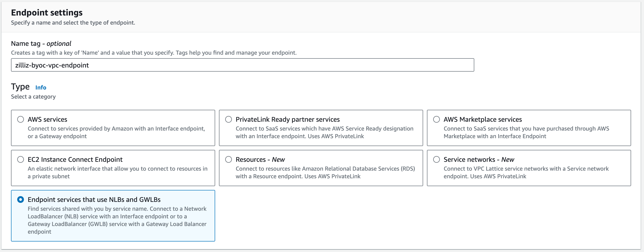Viewport: 644px width, 252px height.
Task: Select the AWS services radio button
Action: (x=21, y=120)
